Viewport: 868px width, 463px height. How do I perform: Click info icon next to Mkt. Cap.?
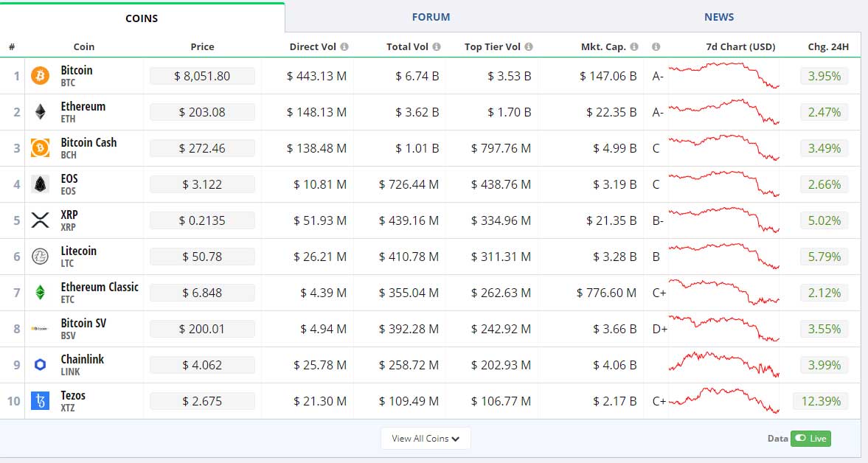tap(634, 47)
